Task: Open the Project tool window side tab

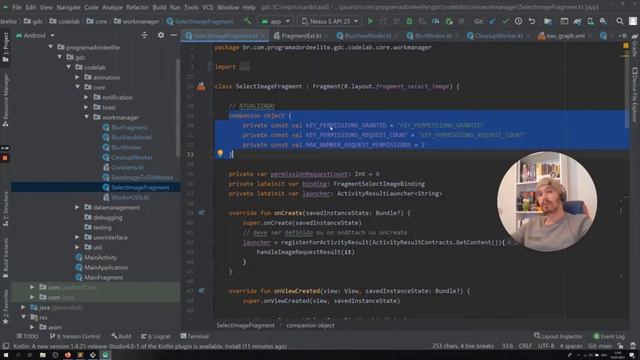Action: tap(5, 47)
